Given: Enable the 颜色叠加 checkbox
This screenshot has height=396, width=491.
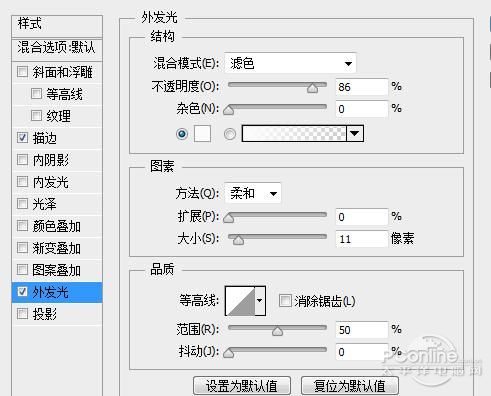Looking at the screenshot, I should click(22, 226).
